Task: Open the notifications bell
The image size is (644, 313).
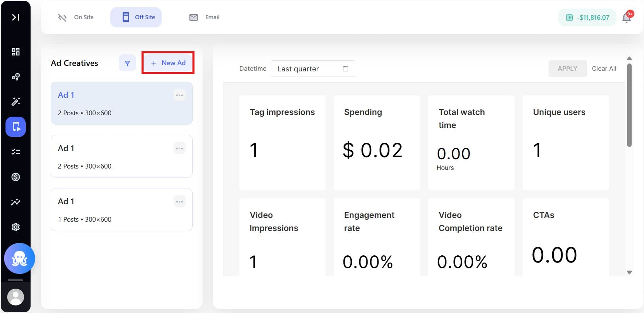Action: 627,17
